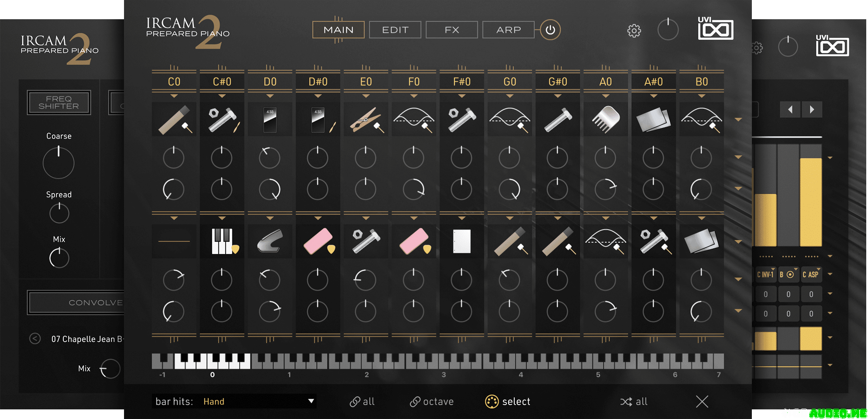Select the foil sheet preparation in B0 lower row
This screenshot has width=868, height=419.
(x=702, y=241)
